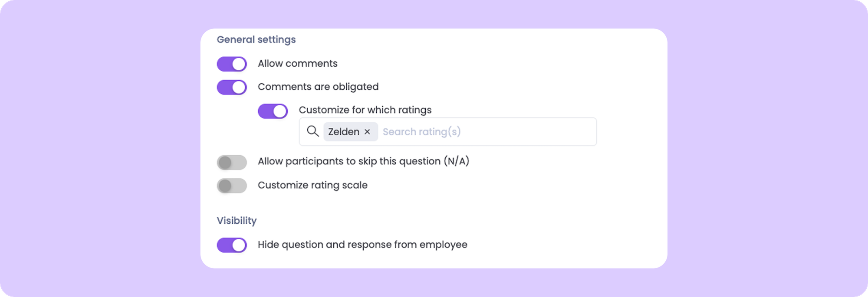Click Customize for which ratings label
Viewport: 868px width, 297px height.
[365, 110]
